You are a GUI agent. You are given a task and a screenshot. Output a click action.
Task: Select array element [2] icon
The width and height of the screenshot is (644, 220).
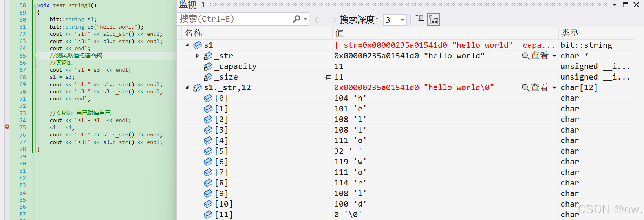[x=208, y=119]
